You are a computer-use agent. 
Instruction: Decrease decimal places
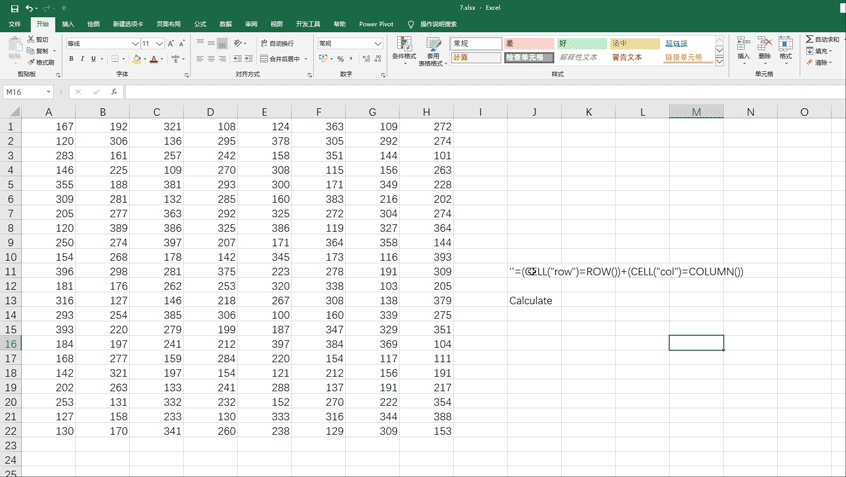(378, 59)
